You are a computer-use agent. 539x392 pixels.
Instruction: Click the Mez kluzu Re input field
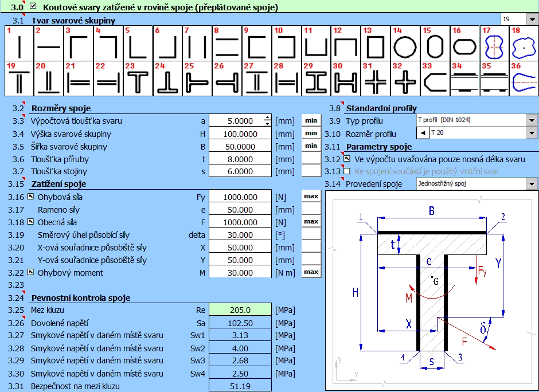240,310
